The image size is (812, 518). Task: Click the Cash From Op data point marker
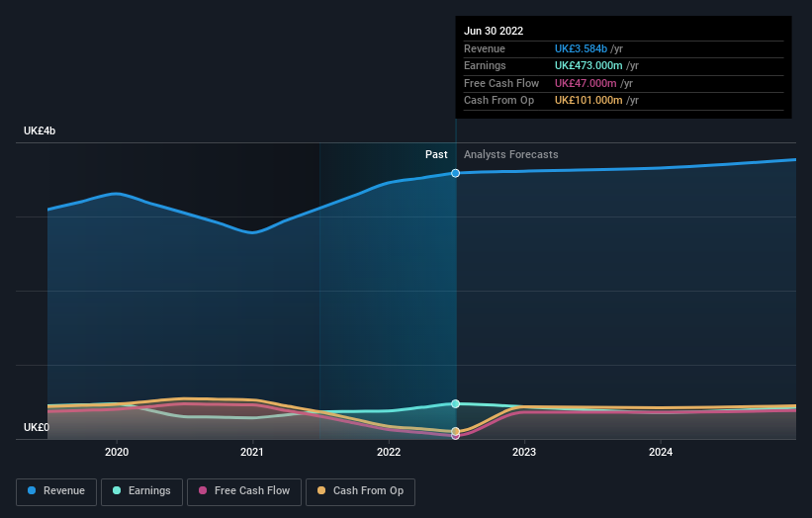[455, 431]
